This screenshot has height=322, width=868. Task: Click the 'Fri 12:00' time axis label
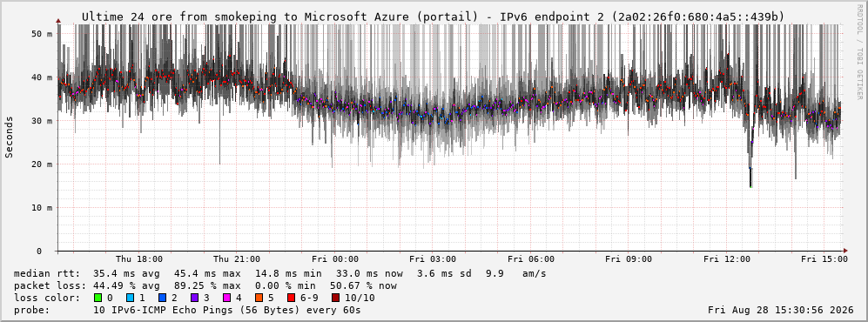point(727,259)
